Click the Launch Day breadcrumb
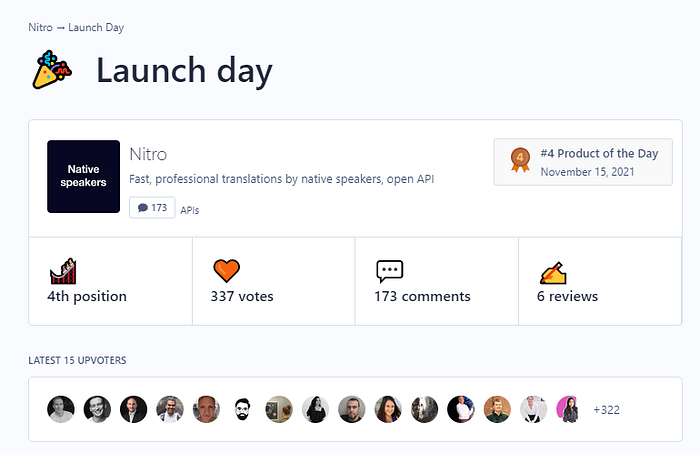This screenshot has width=700, height=455. click(x=96, y=27)
